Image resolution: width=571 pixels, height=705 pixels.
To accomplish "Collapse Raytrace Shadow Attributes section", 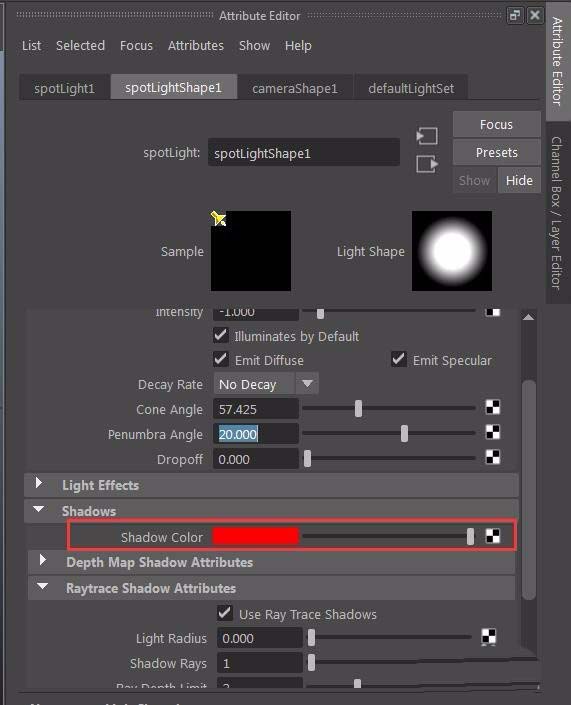I will [43, 587].
